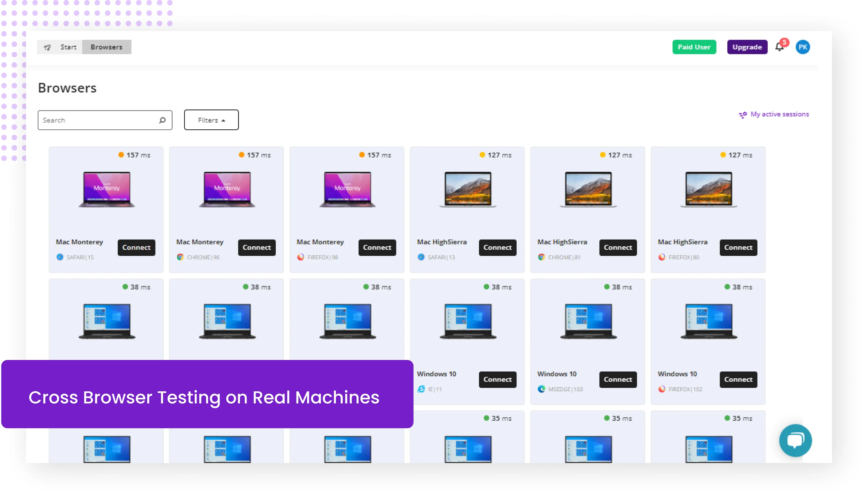Screen dimensions: 868x499
Task: Connect to Windows 10 IE 11
Action: point(497,380)
